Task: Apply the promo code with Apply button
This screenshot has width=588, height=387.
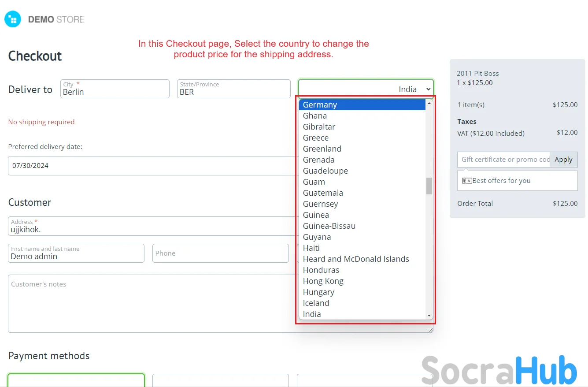Action: click(564, 160)
